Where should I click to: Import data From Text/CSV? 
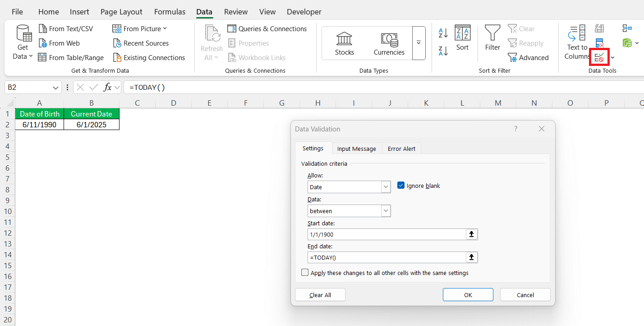(66, 29)
